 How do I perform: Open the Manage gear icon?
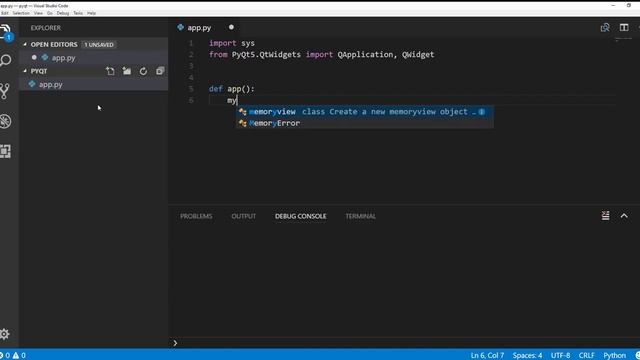[4, 334]
